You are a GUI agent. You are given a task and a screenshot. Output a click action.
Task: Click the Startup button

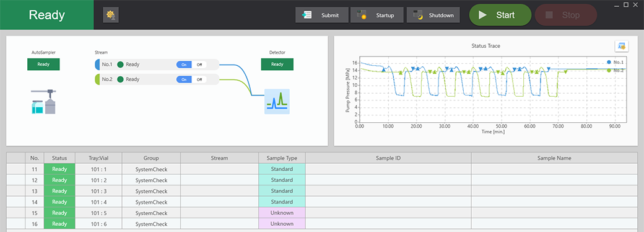[x=376, y=16]
